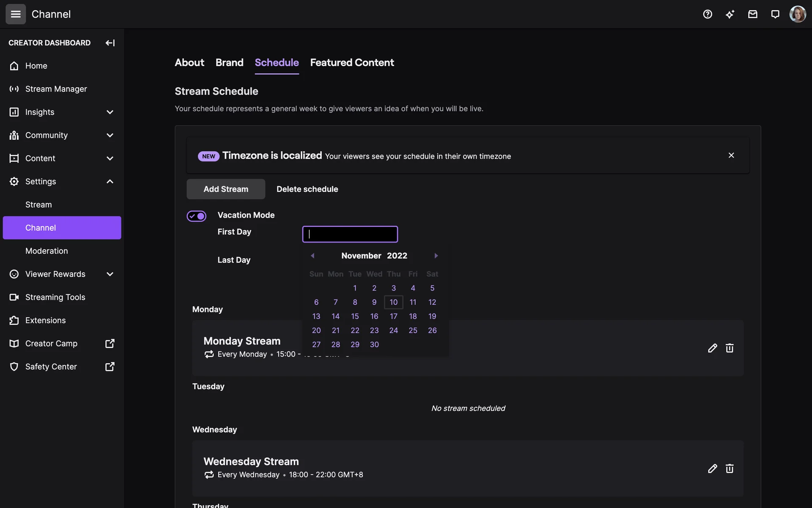
Task: Open the hamburger menu button
Action: pyautogui.click(x=16, y=14)
